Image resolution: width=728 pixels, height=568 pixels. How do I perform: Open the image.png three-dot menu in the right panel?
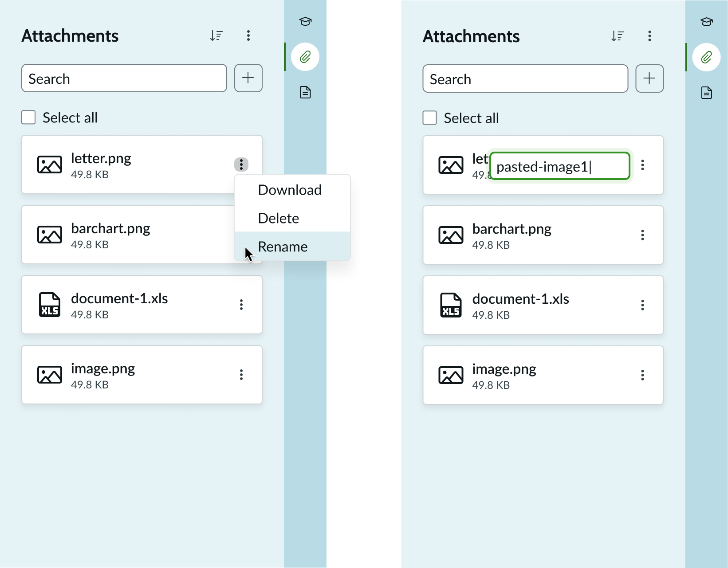[x=642, y=375]
